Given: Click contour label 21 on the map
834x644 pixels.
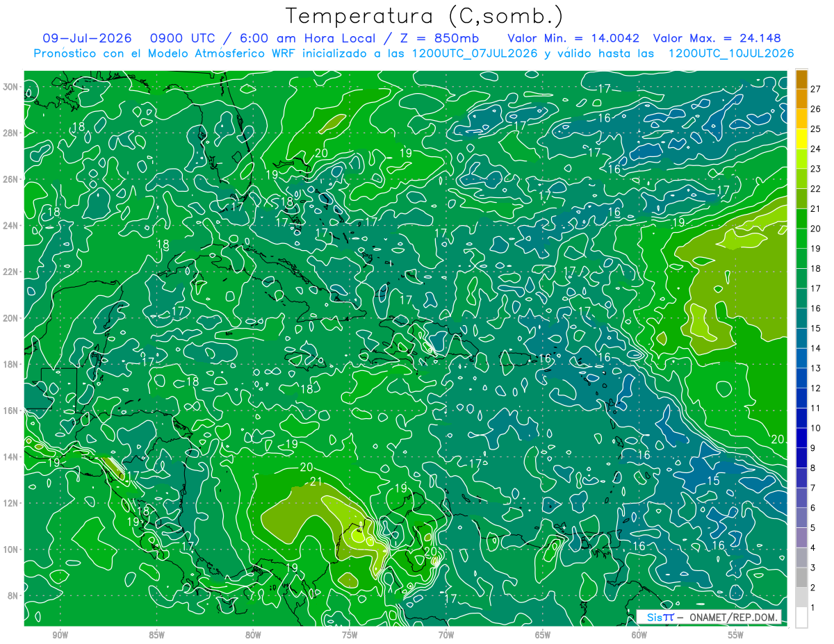Looking at the screenshot, I should (x=316, y=481).
